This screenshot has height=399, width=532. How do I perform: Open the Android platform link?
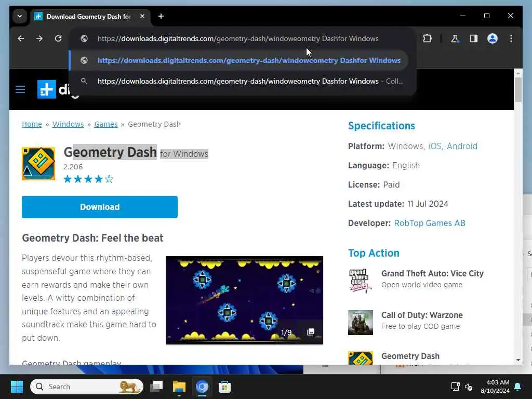click(x=462, y=146)
